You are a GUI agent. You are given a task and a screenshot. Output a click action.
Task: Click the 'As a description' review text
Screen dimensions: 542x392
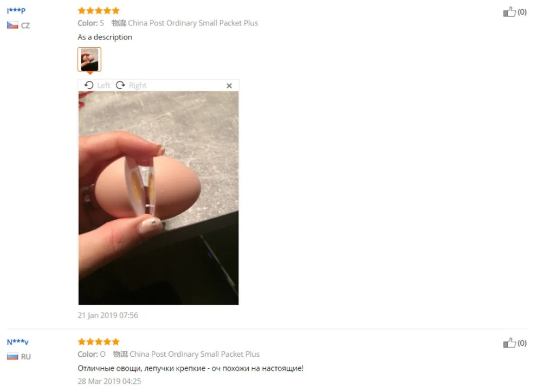pos(105,37)
